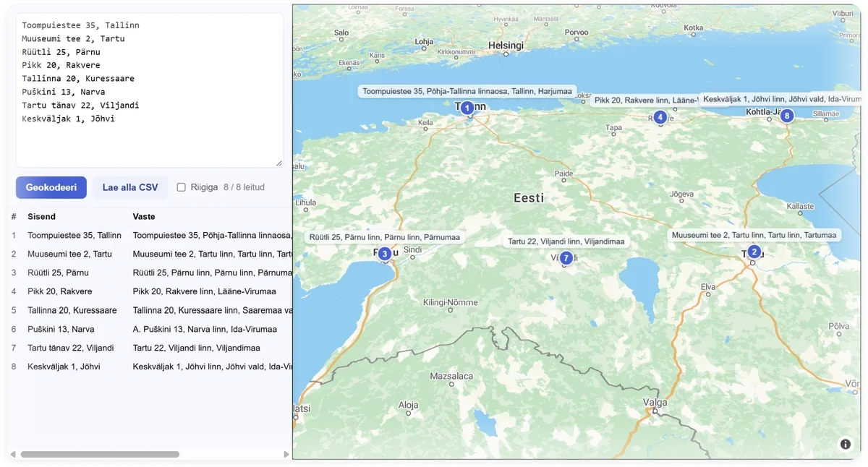Toggle the Riigiga checkbox

coord(182,187)
